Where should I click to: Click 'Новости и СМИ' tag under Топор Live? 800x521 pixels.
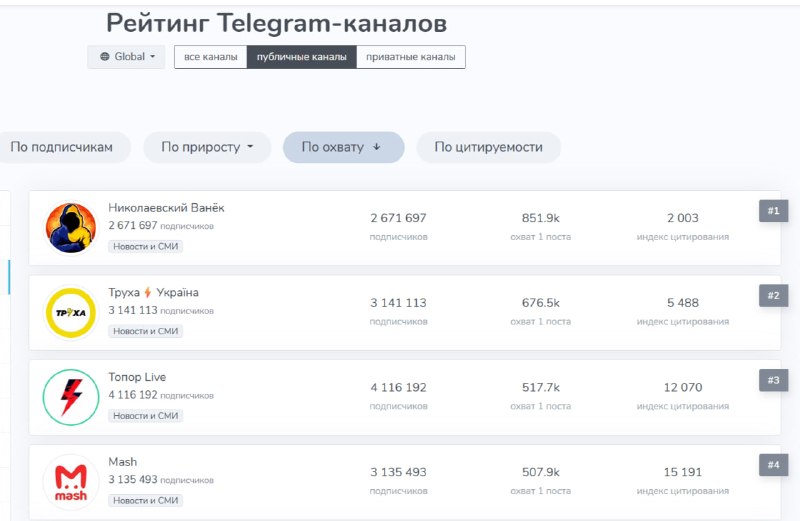(x=145, y=416)
